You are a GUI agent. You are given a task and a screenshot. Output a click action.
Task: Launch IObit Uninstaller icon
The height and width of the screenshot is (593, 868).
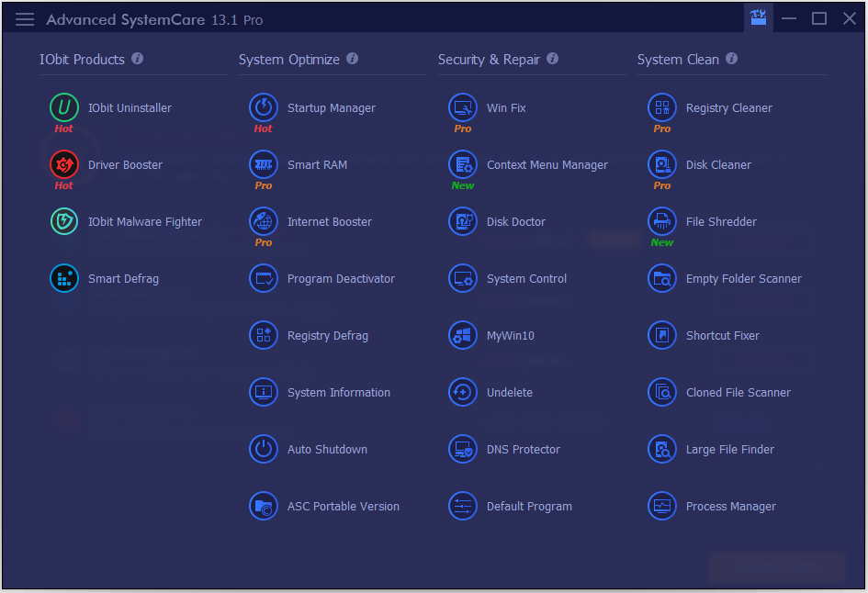pos(64,107)
